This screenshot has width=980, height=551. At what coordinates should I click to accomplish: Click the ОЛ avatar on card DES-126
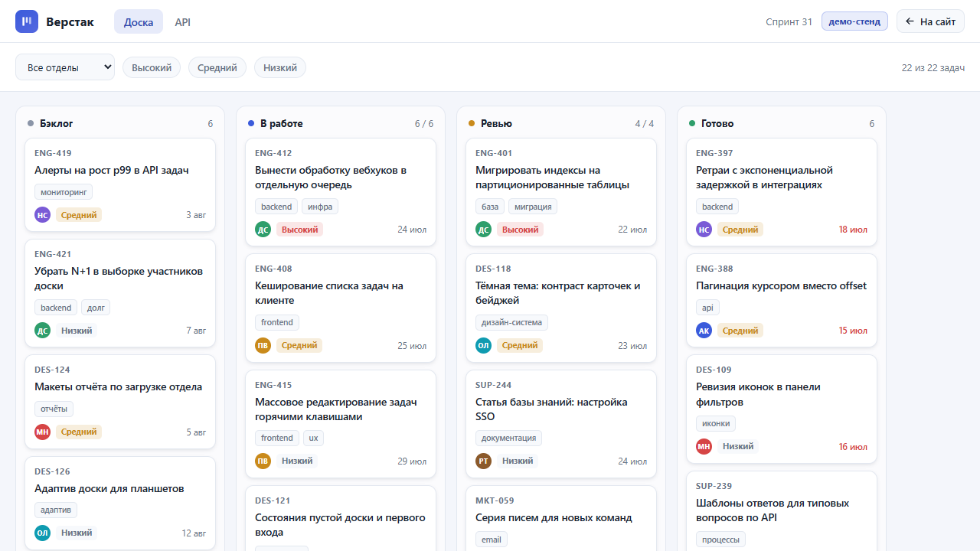pos(43,533)
